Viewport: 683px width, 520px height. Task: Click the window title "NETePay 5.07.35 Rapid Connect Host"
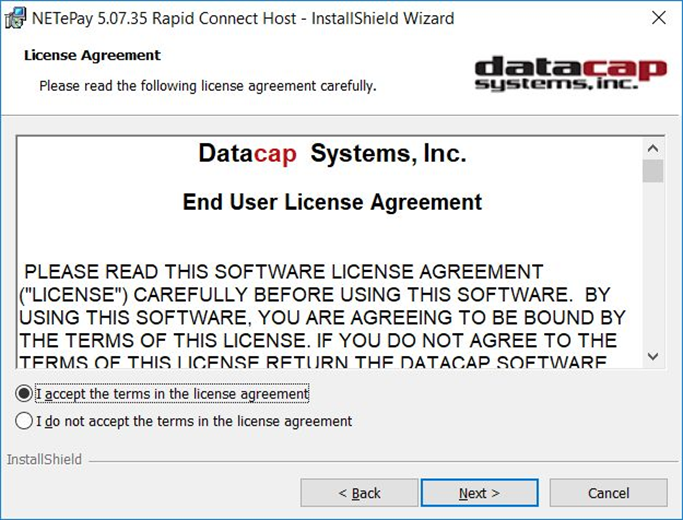(x=164, y=18)
